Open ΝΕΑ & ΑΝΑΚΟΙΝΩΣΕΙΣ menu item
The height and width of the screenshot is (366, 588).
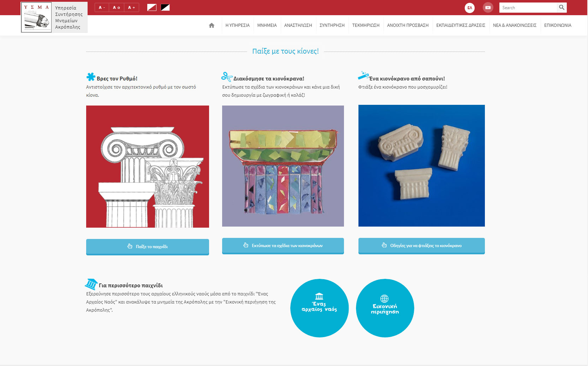(515, 25)
